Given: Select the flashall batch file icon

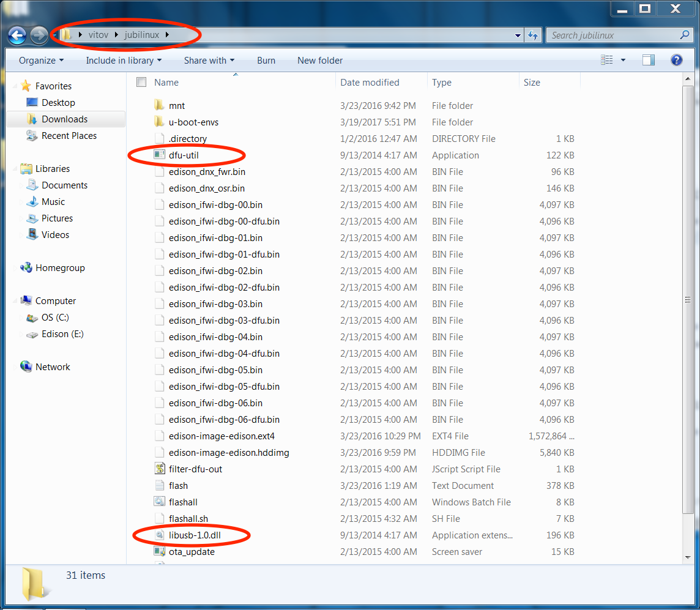Looking at the screenshot, I should [159, 502].
